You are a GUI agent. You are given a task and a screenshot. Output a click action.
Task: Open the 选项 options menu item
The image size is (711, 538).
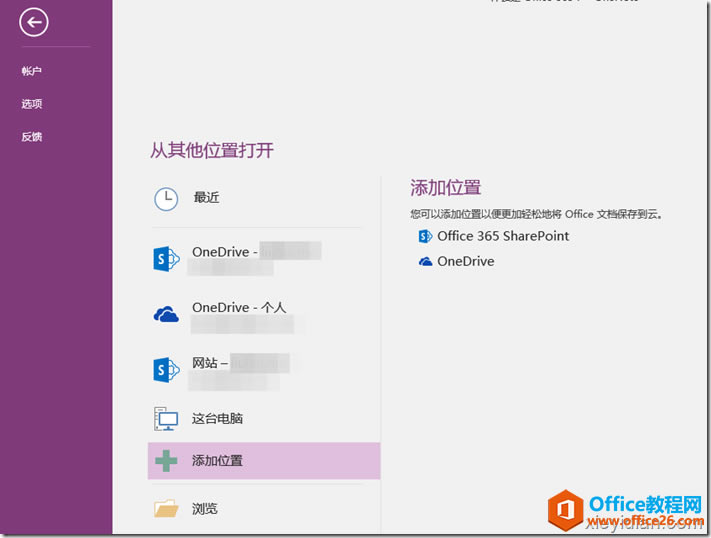click(x=31, y=104)
